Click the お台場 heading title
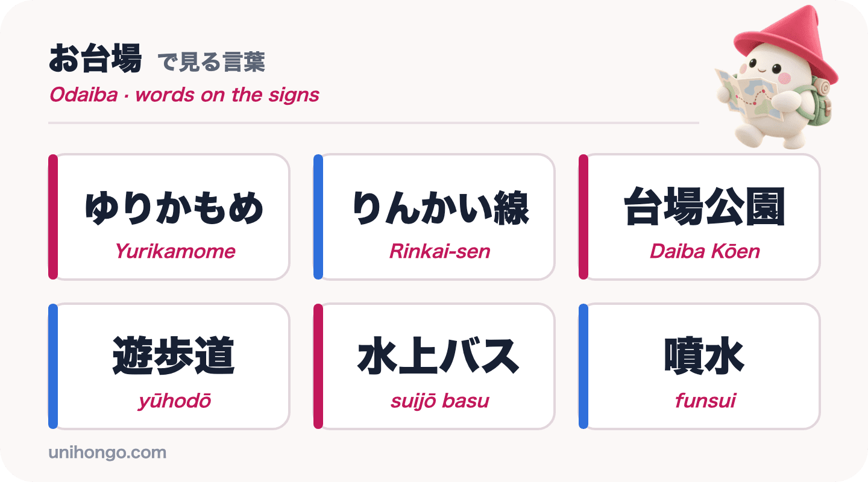Screen dimensions: 868x482 pos(95,59)
